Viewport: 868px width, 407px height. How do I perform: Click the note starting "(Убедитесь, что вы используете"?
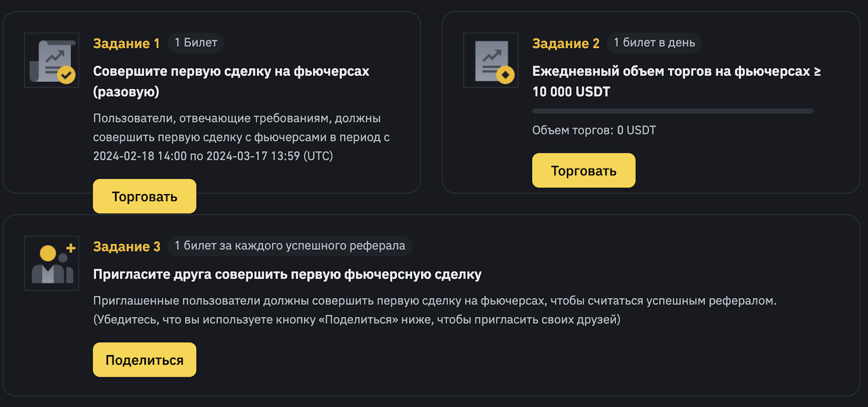356,320
